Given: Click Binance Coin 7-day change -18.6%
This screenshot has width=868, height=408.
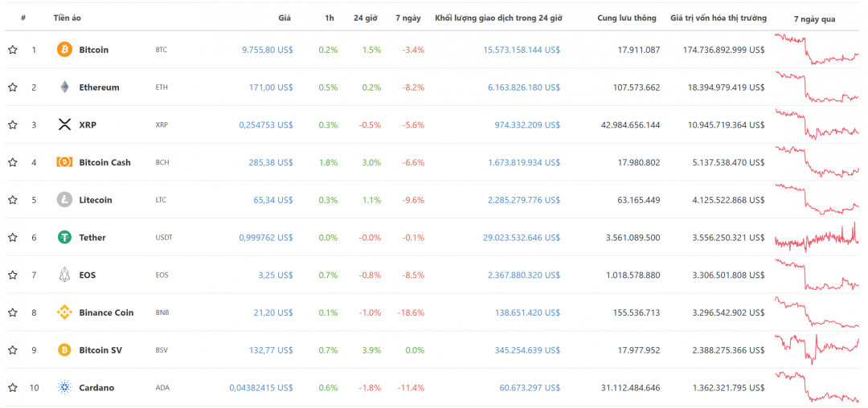Looking at the screenshot, I should pyautogui.click(x=411, y=312).
